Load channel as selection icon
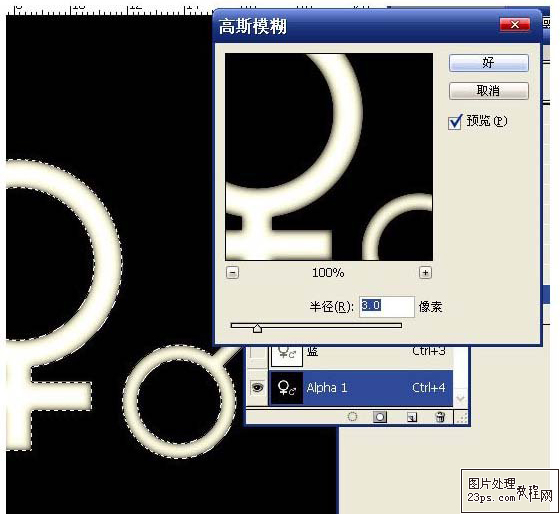Viewport: 560px width, 514px height. click(352, 417)
